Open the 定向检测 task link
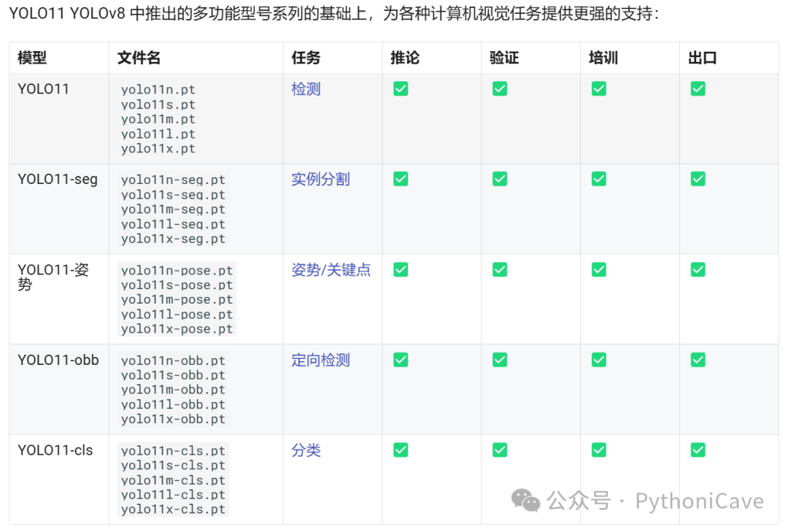The width and height of the screenshot is (788, 532). pyautogui.click(x=320, y=360)
